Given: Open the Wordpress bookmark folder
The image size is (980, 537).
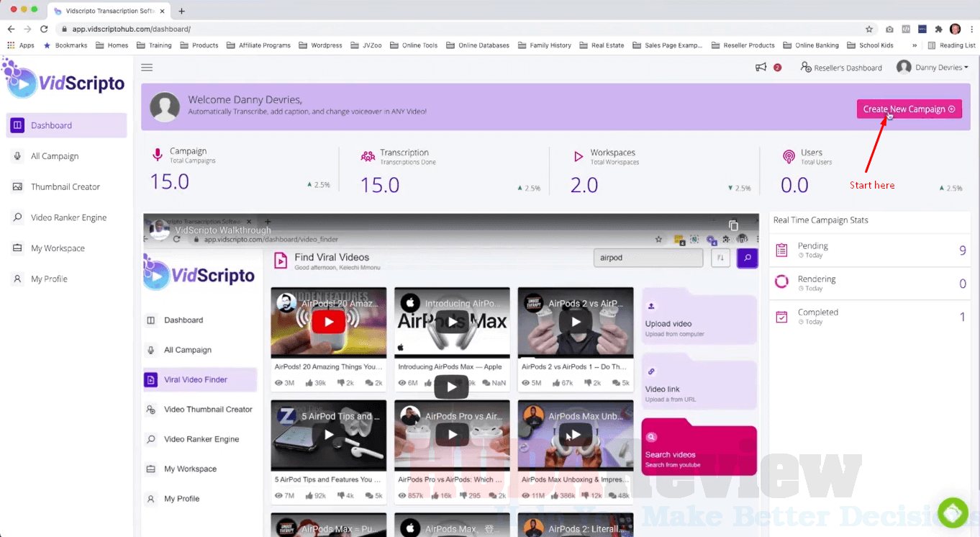Looking at the screenshot, I should [x=320, y=45].
